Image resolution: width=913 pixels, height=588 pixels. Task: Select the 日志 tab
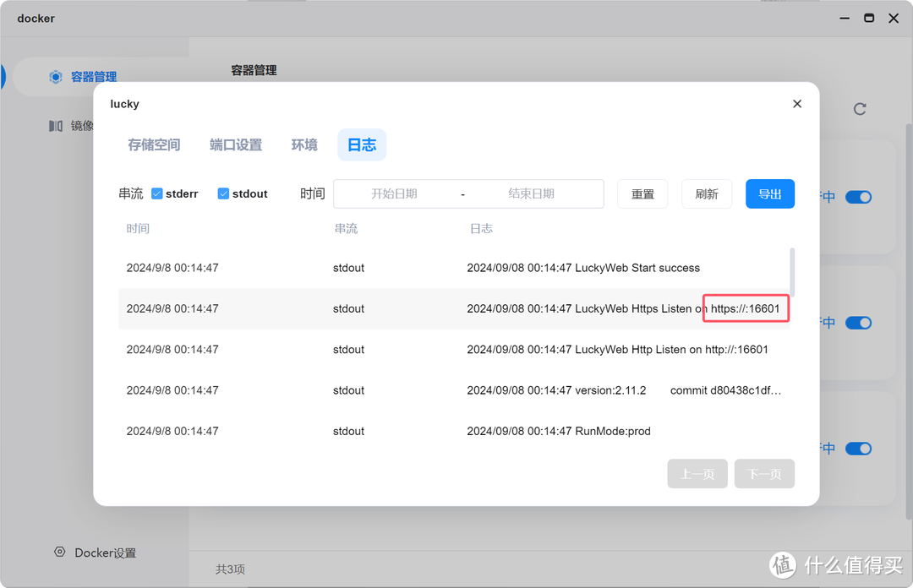pyautogui.click(x=362, y=145)
